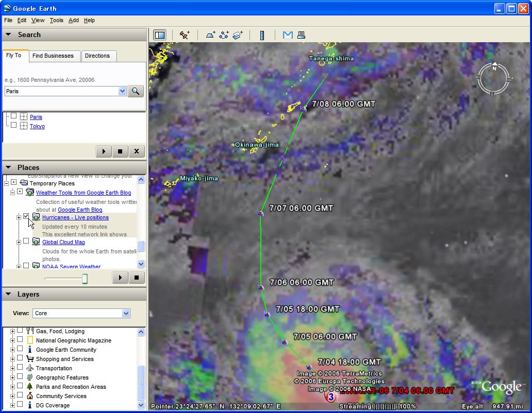This screenshot has width=532, height=413.
Task: Select the Global Cloud Map network link icon
Action: [x=36, y=242]
